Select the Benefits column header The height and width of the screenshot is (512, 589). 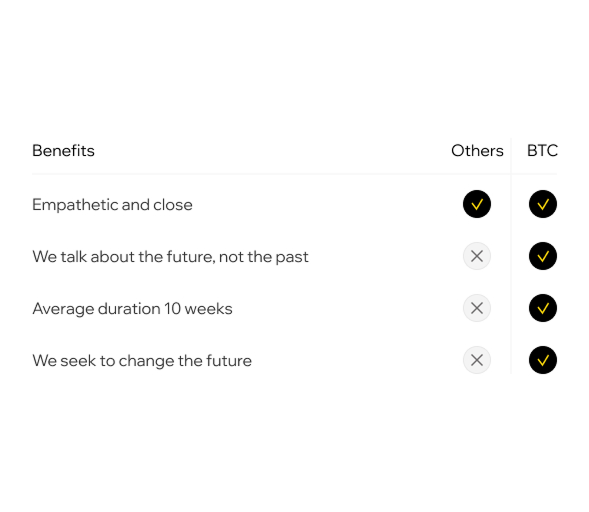63,151
